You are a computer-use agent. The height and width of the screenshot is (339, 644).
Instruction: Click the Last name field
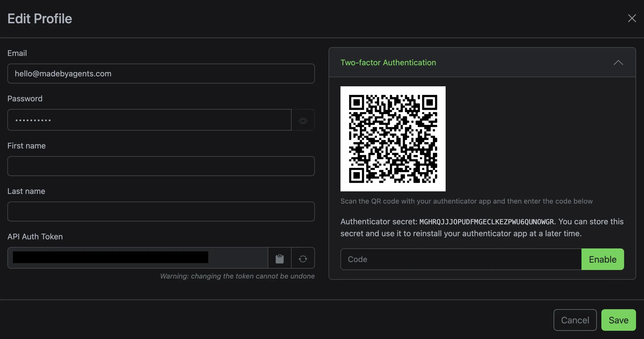tap(161, 212)
